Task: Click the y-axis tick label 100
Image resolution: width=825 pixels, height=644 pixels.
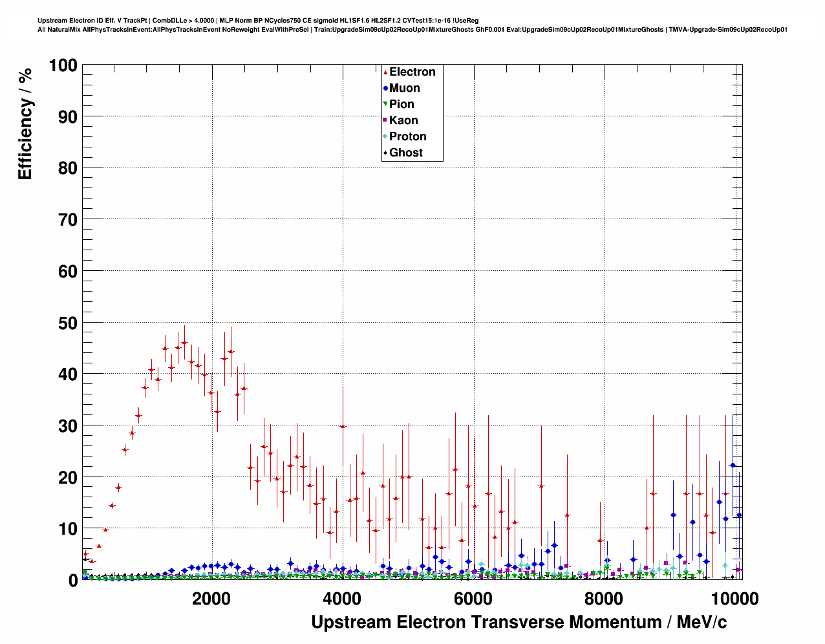Action: (x=63, y=65)
